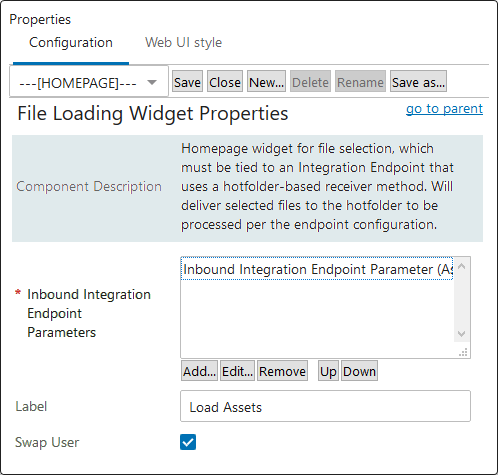The image size is (498, 475).
Task: Move the parameter Up
Action: 328,371
